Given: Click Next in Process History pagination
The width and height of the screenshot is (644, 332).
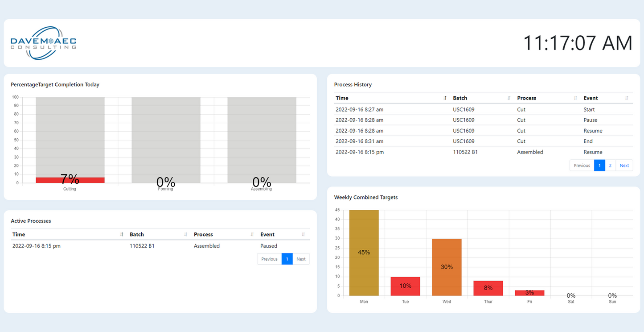Looking at the screenshot, I should [624, 165].
